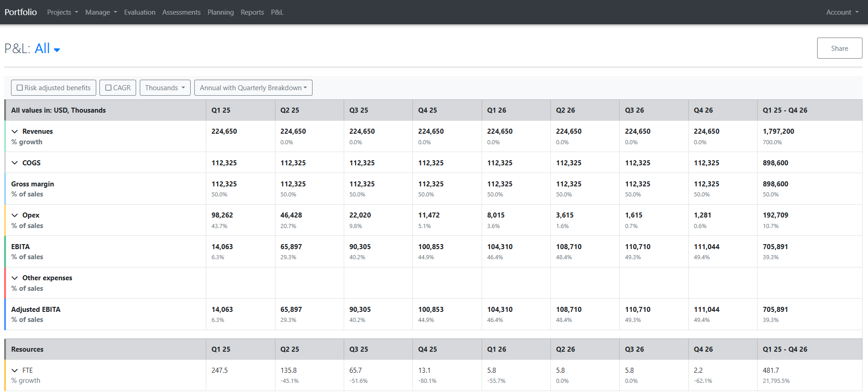Click the Portfolio brand link
Viewport: 868px width, 392px height.
[21, 12]
